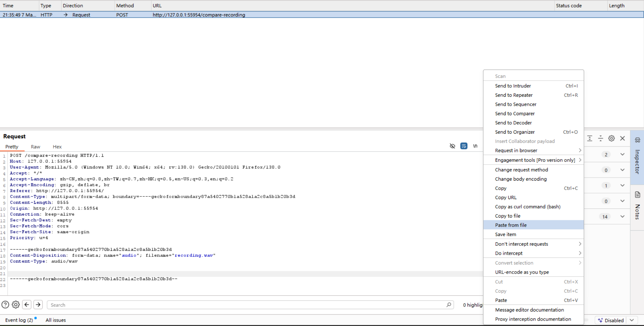Toggle the \n show-newlines button
This screenshot has width=644, height=326.
pyautogui.click(x=475, y=146)
